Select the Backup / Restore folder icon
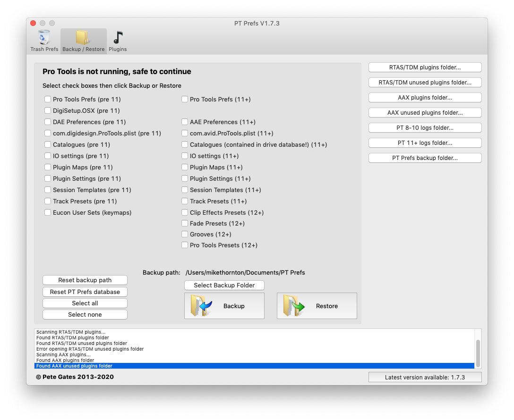The width and height of the screenshot is (514, 420). pos(83,41)
